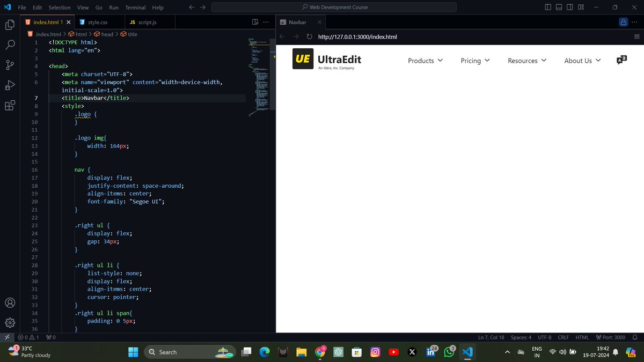Toggle the secondary side bar layout
644x362 pixels.
coord(570,8)
